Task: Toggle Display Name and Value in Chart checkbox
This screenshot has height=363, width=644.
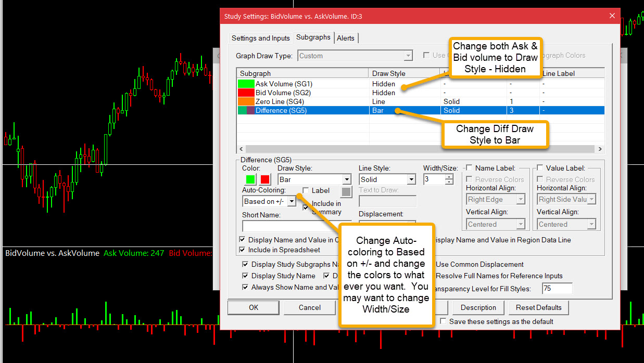Action: (242, 240)
